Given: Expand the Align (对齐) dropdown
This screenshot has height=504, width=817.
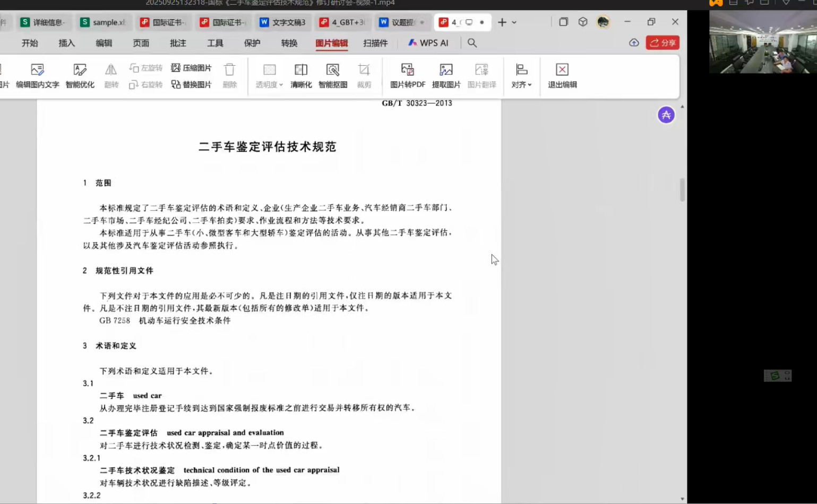Looking at the screenshot, I should [521, 76].
